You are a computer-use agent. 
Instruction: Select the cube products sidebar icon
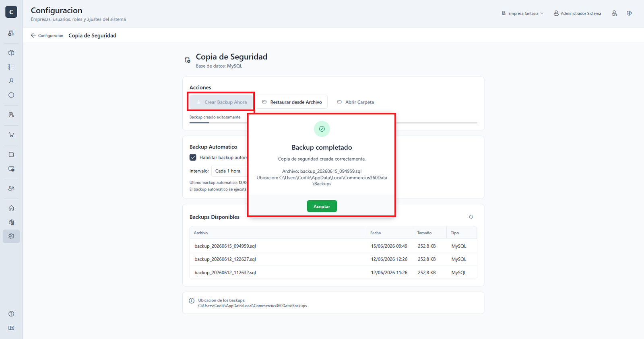11,53
